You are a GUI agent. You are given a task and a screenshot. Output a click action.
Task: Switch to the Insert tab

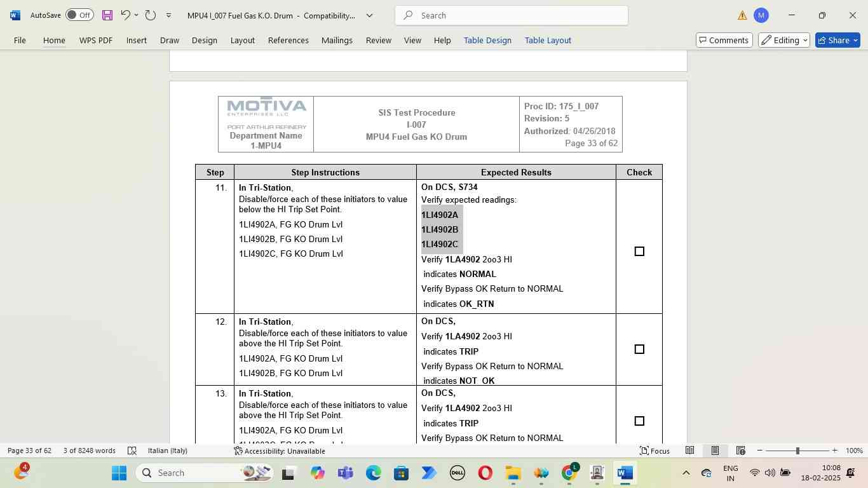[x=137, y=40]
